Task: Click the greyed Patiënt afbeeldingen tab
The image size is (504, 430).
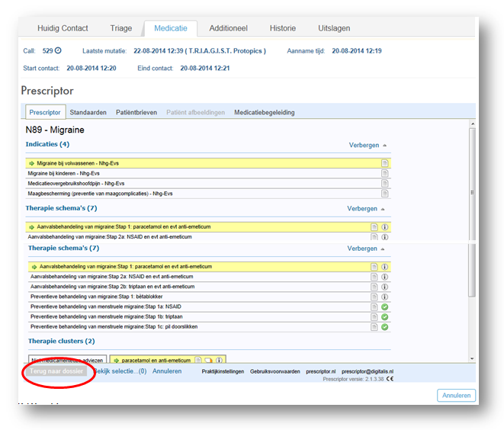Action: coord(195,113)
